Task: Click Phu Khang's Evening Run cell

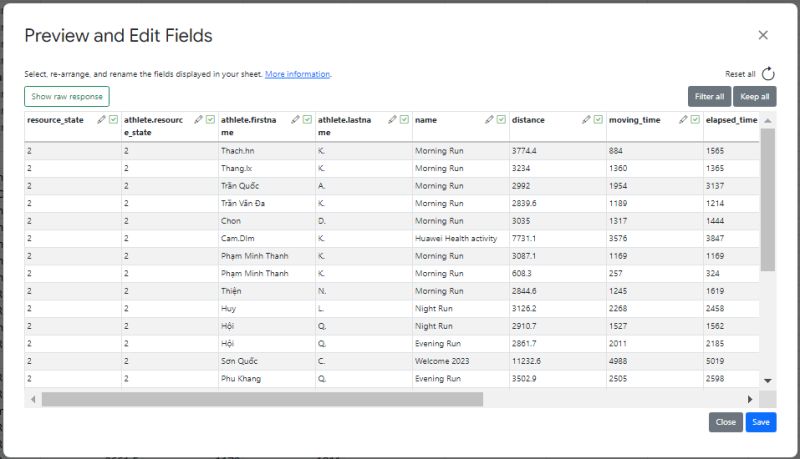Action: tap(461, 378)
